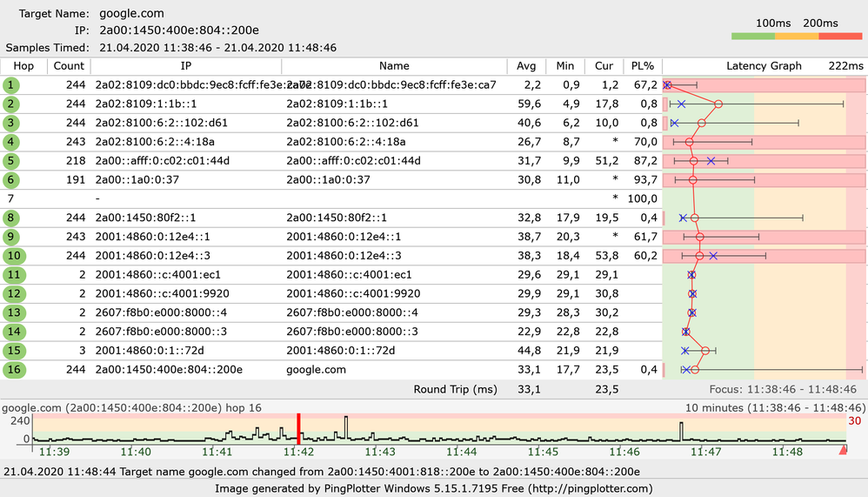Click hop 7 packet loss 100,0

642,199
